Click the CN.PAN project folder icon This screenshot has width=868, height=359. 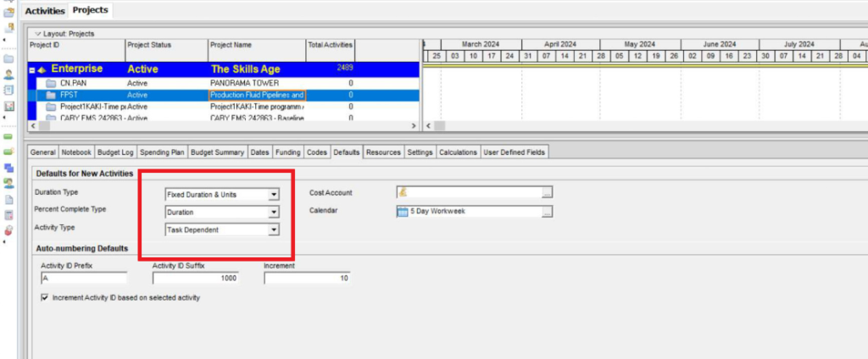coord(51,84)
